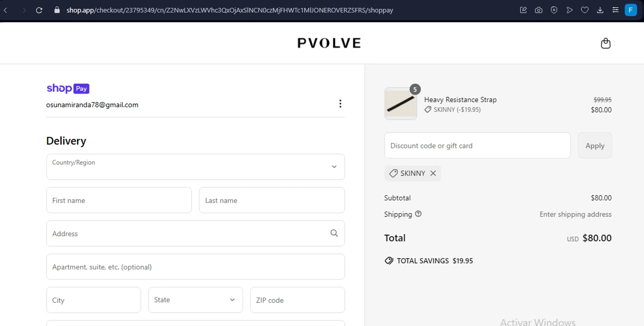Viewport: 644px width, 326px height.
Task: Focus the Last name field
Action: click(272, 200)
